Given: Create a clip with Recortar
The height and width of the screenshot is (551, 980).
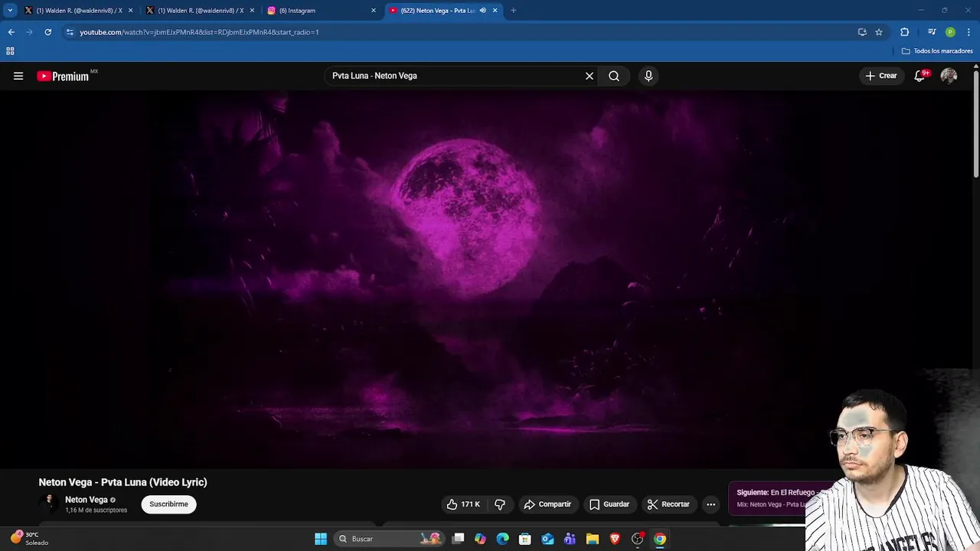Looking at the screenshot, I should point(668,504).
